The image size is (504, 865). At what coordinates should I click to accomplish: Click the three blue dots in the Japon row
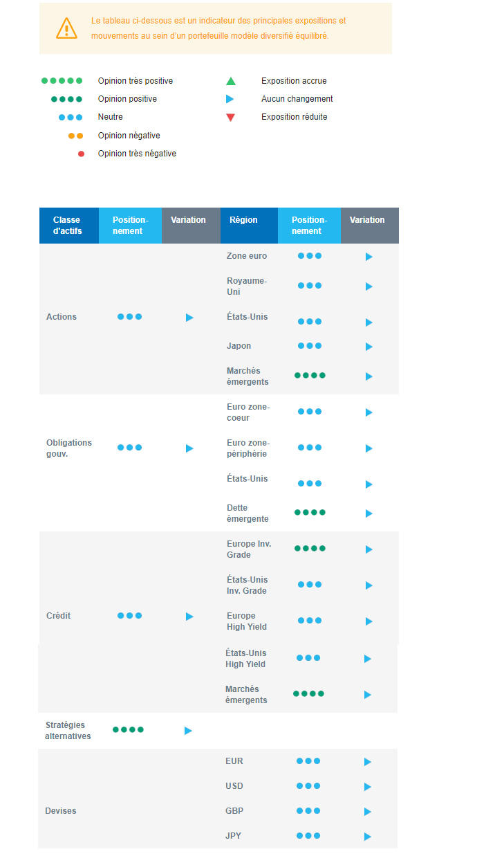coord(310,346)
